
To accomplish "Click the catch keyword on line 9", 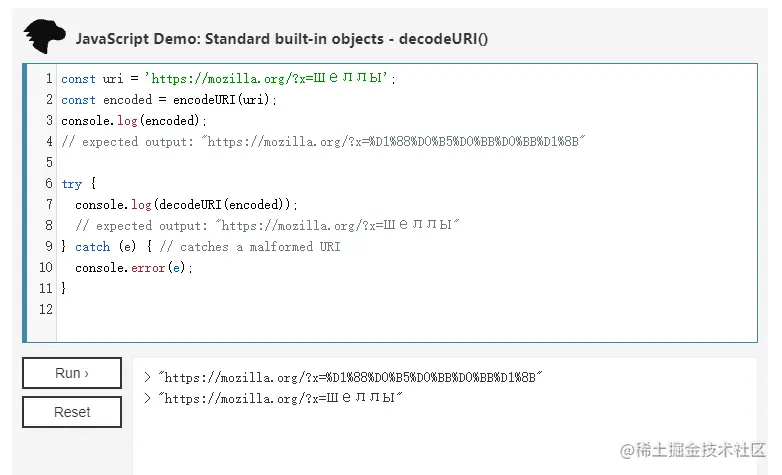I will pyautogui.click(x=93, y=246).
